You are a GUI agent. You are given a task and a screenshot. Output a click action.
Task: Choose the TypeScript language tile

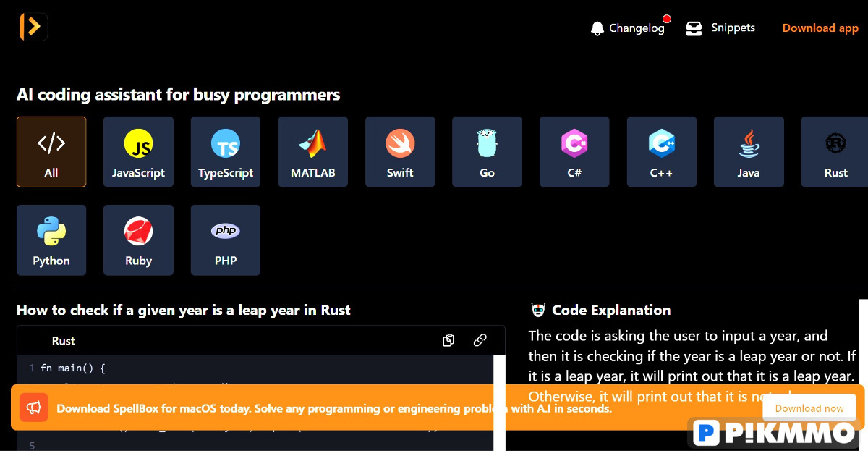point(226,152)
